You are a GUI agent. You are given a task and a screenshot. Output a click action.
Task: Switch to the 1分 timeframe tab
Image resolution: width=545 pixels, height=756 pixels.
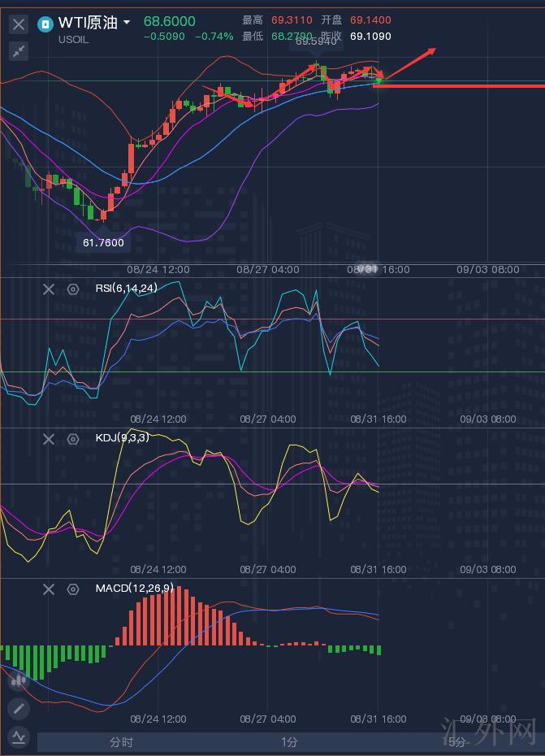pos(289,742)
